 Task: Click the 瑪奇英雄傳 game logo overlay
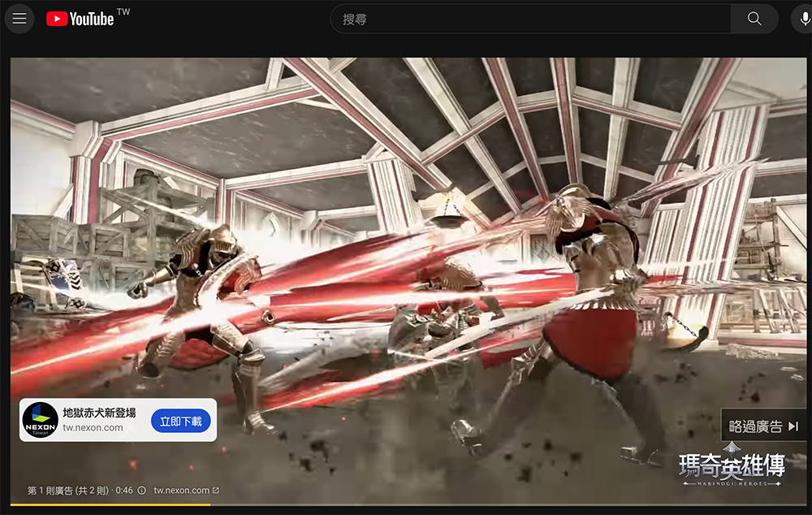732,465
